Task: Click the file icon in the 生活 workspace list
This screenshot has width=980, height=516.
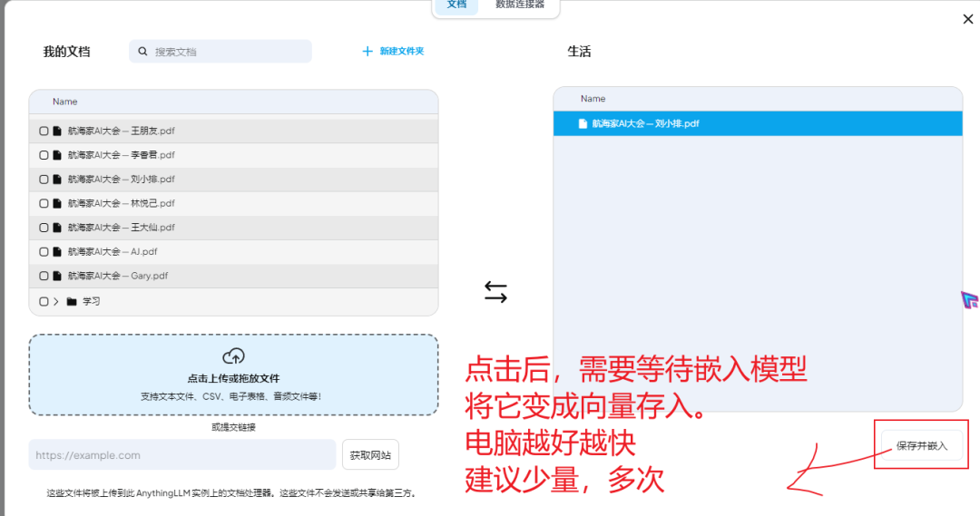Action: tap(583, 123)
